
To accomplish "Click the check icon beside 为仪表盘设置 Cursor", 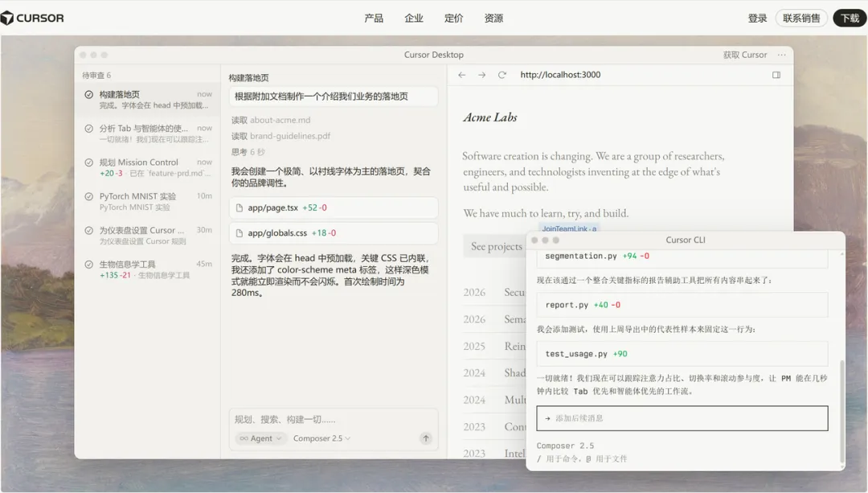I will pos(88,231).
